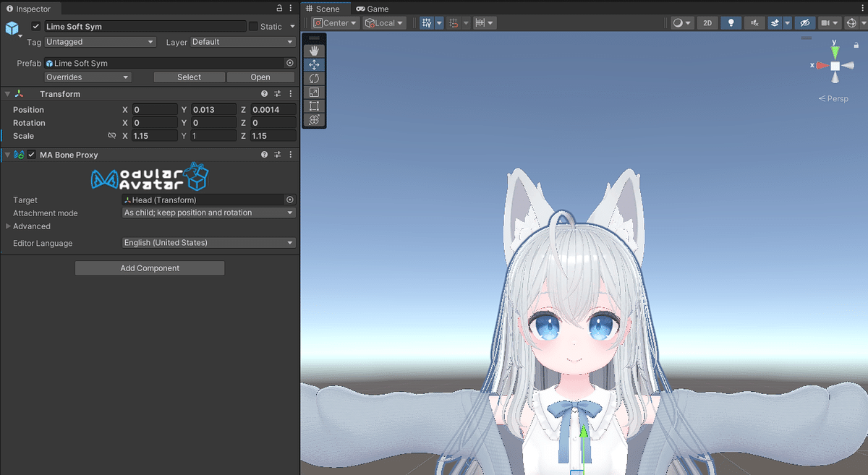The height and width of the screenshot is (475, 868).
Task: Collapse the Transform component foldout
Action: 7,94
